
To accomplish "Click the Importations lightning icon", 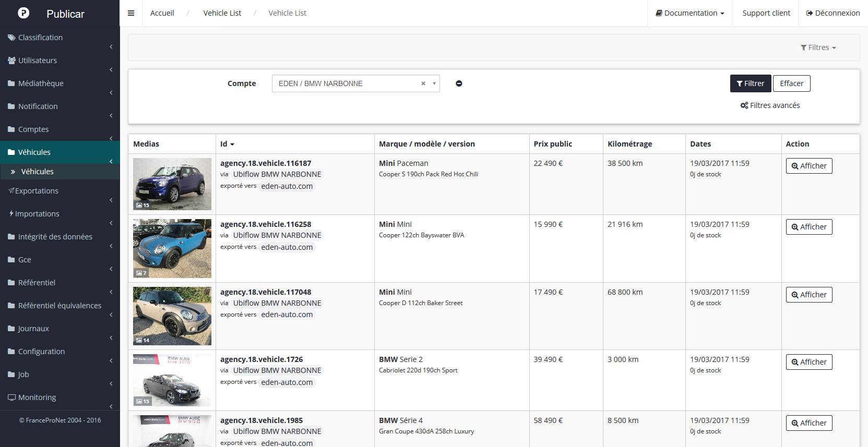I will [x=11, y=213].
